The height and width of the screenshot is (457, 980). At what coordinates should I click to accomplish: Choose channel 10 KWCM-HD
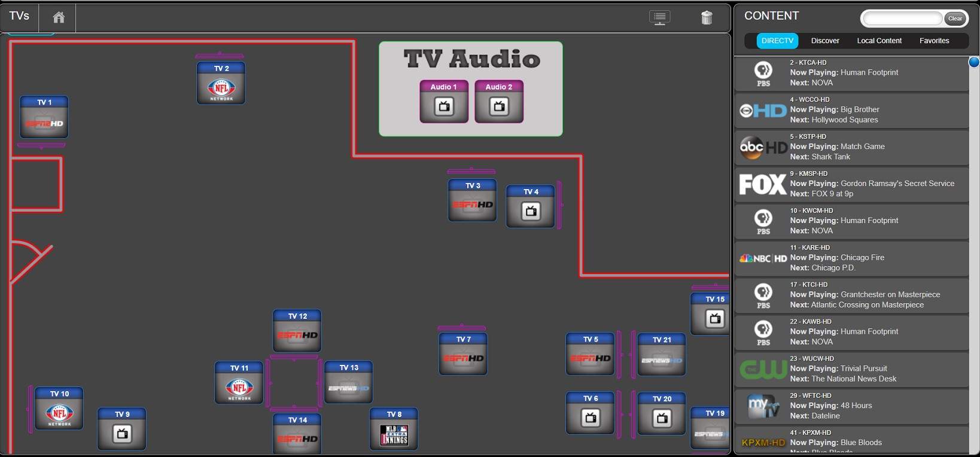coord(851,221)
